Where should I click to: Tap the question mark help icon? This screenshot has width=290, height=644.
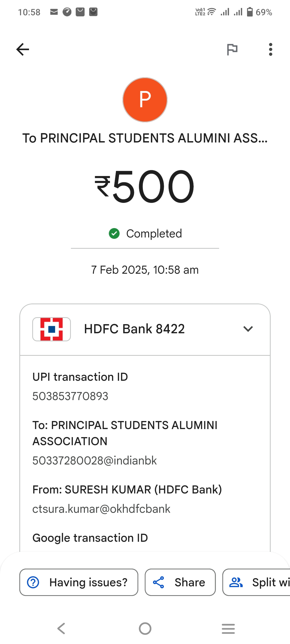pyautogui.click(x=33, y=582)
